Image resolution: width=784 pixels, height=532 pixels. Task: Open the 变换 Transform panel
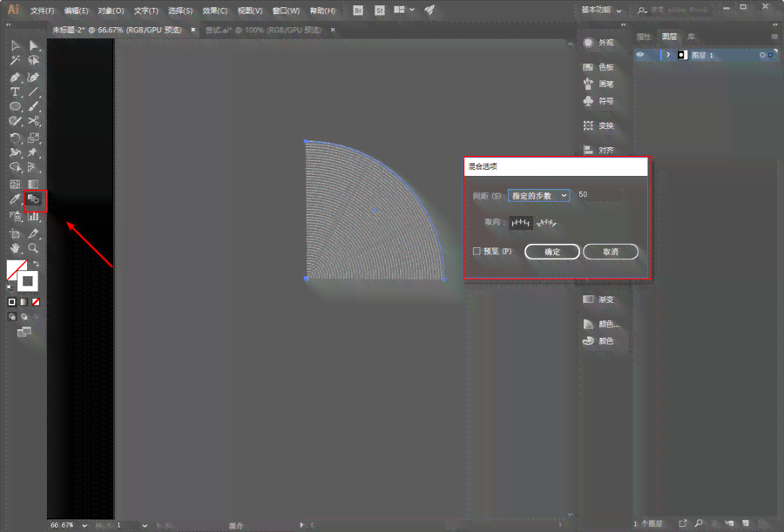point(599,125)
